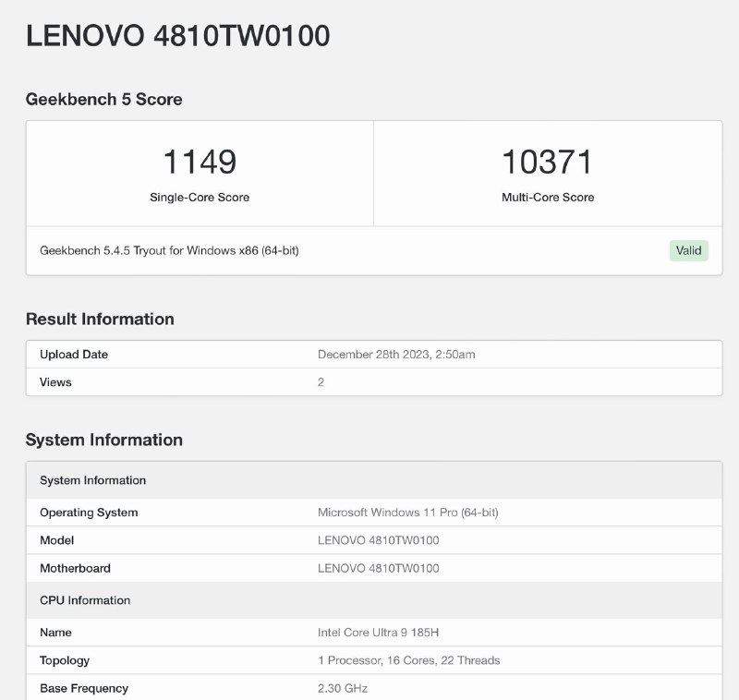Click the Motherboard row label
739x700 pixels.
point(76,568)
